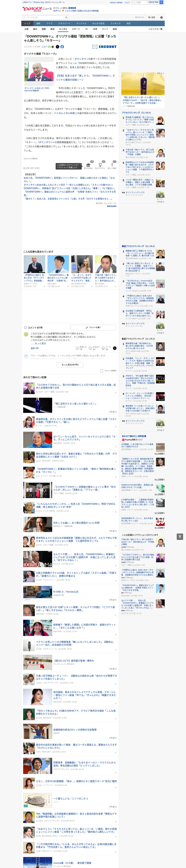Open settings via the gear icon
The height and width of the screenshot is (868, 186).
[161, 18]
